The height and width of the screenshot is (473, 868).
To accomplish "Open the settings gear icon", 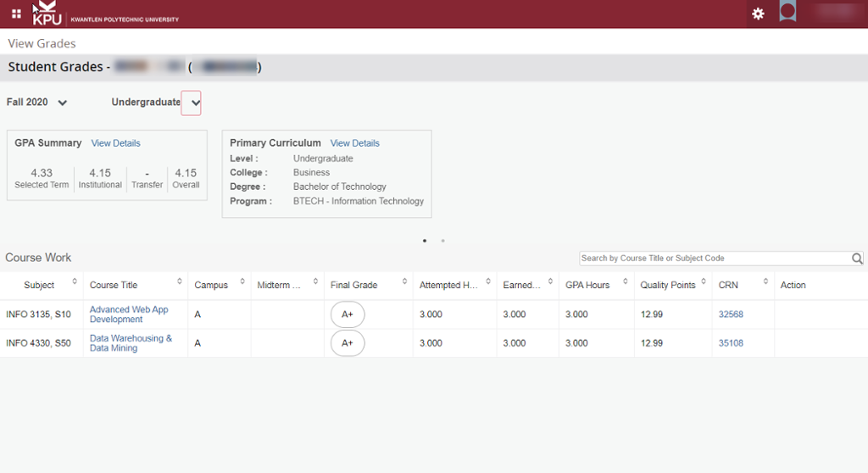I will [x=758, y=14].
